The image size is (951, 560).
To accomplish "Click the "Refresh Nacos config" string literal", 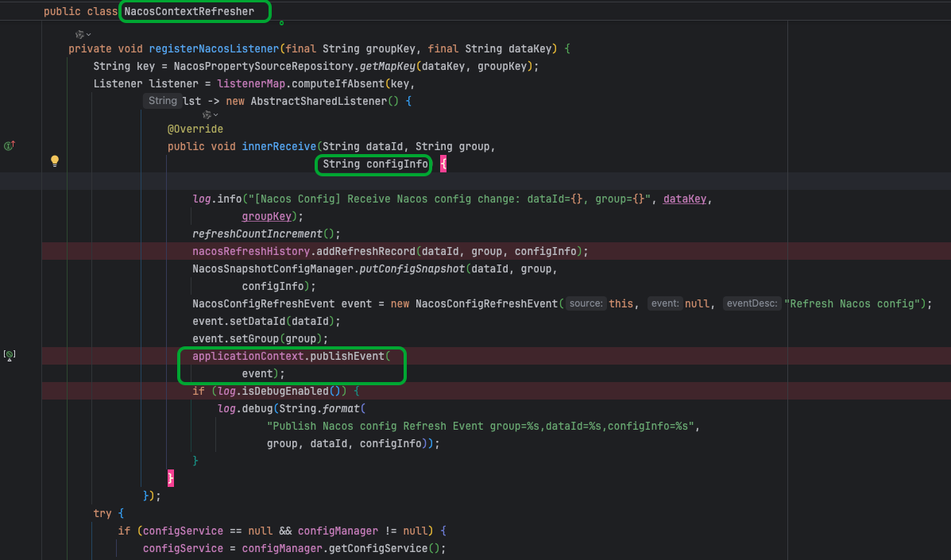I will [x=852, y=303].
